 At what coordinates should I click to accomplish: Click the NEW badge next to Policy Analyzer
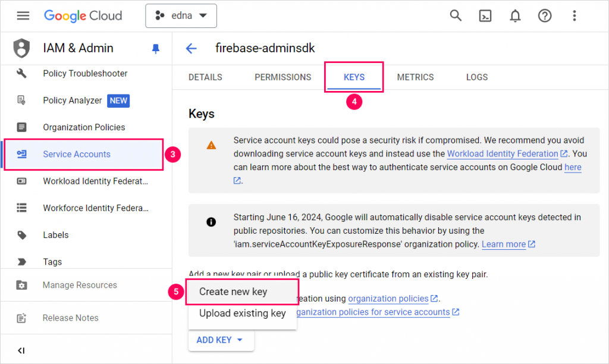click(118, 101)
